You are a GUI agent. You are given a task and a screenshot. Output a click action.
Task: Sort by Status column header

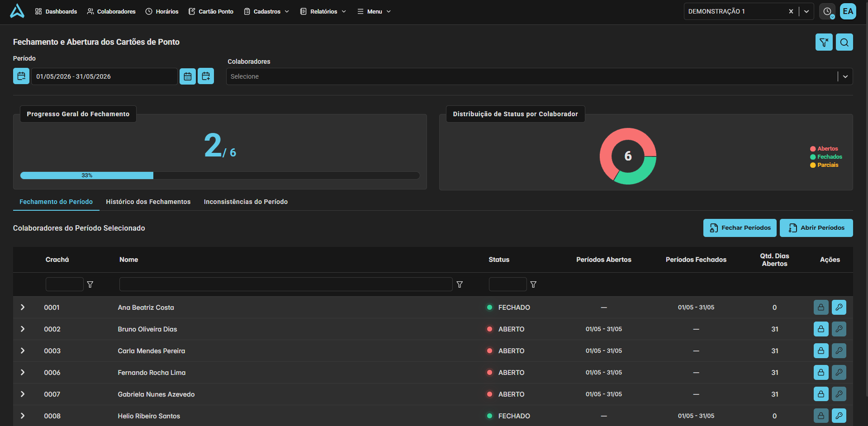tap(499, 260)
